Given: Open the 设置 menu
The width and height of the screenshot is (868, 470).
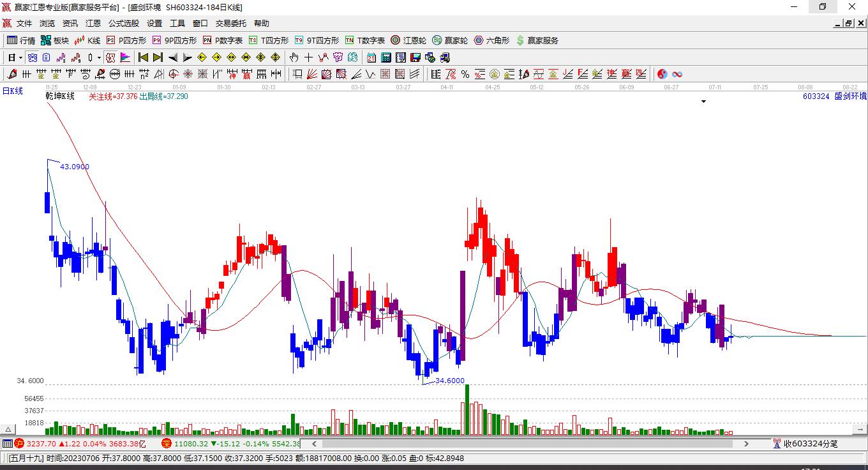Looking at the screenshot, I should click(154, 24).
